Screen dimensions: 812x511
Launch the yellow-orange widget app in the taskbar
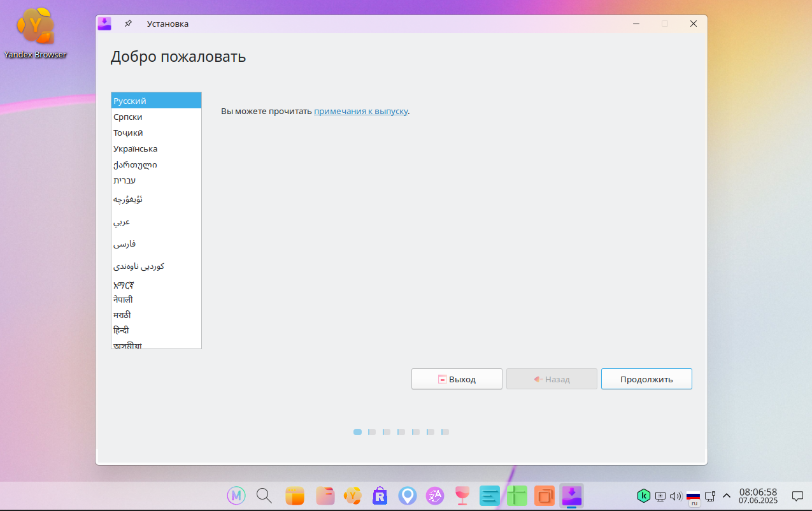click(294, 495)
